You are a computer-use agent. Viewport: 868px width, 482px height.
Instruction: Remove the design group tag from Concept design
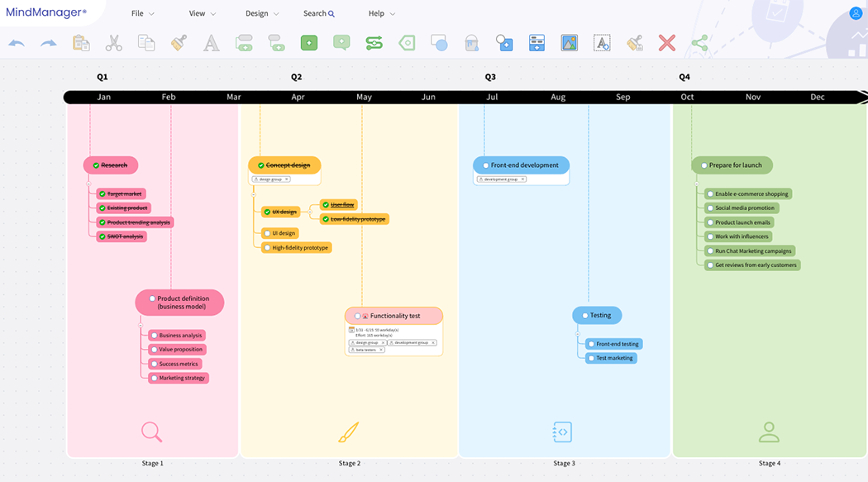(x=287, y=179)
